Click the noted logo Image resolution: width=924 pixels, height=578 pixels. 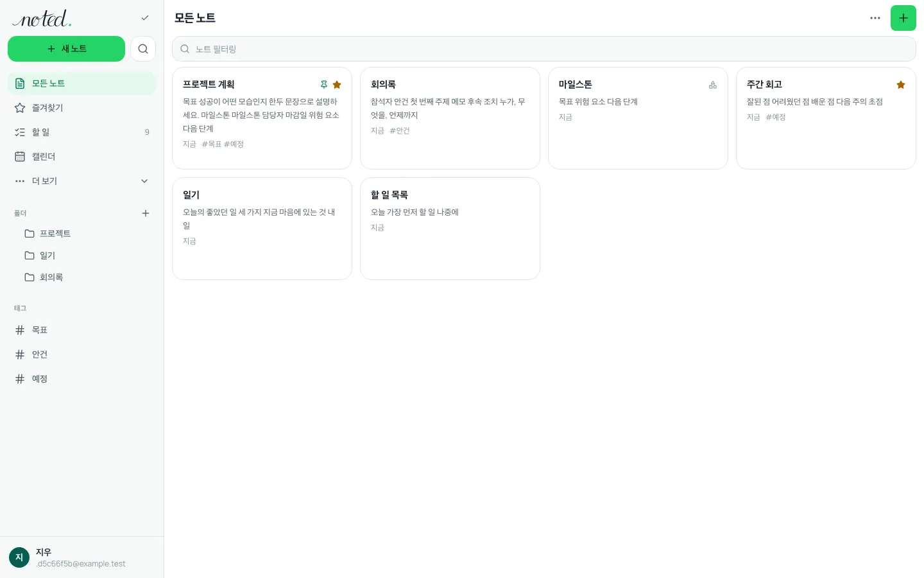(42, 19)
